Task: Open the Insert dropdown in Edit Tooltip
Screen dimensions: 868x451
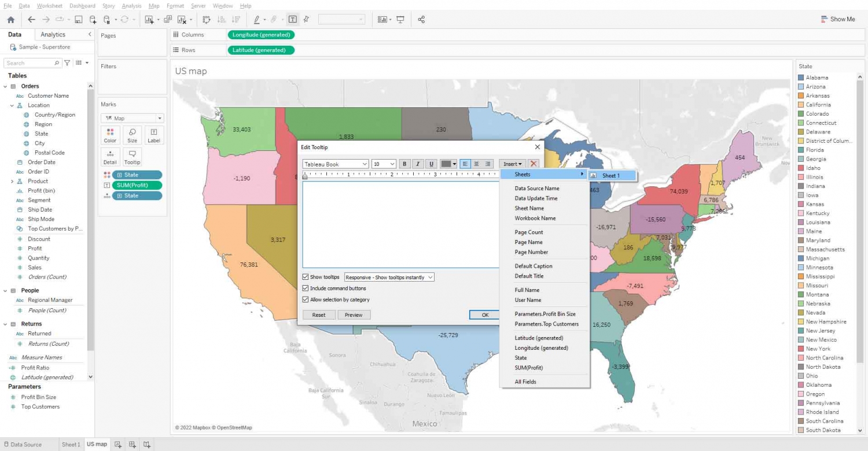Action: coord(512,164)
